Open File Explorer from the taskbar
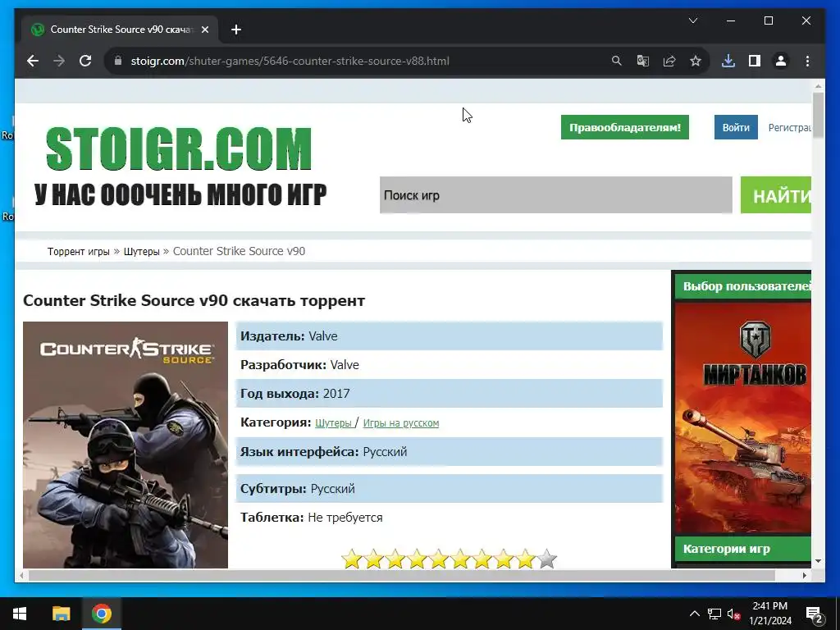This screenshot has height=630, width=840. tap(61, 614)
